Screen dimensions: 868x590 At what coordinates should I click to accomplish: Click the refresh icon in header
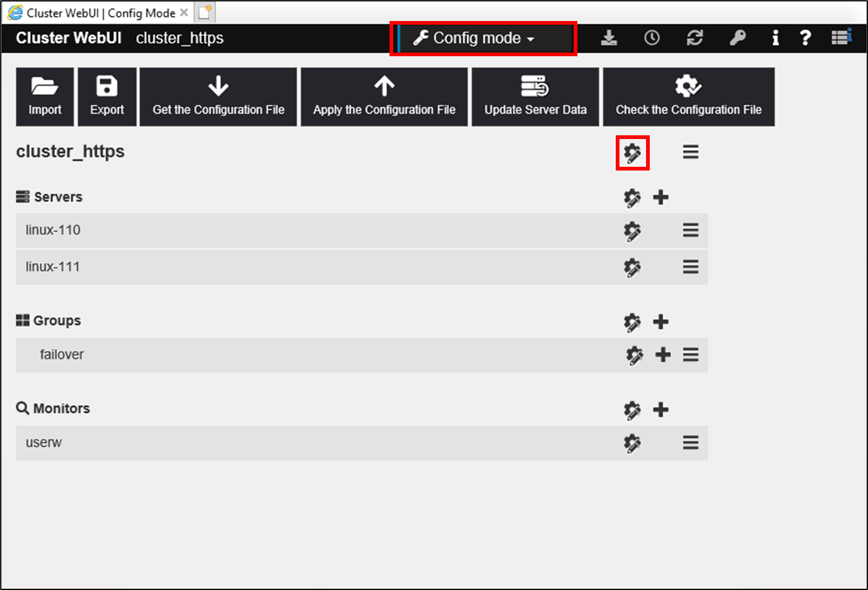point(695,38)
